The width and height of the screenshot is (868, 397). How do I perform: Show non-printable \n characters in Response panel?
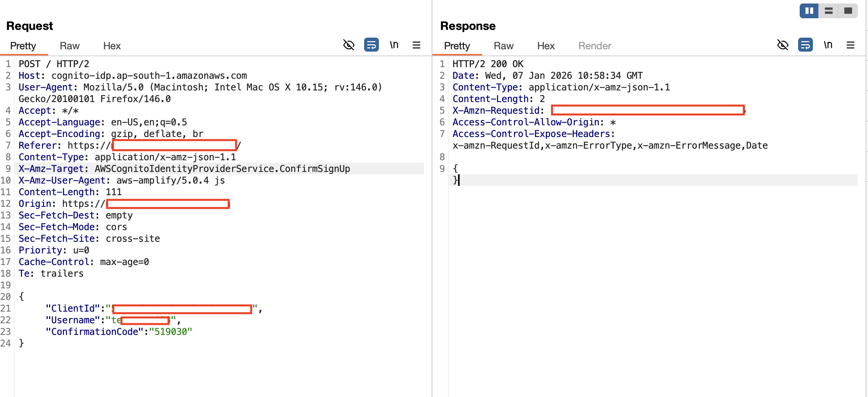point(828,45)
